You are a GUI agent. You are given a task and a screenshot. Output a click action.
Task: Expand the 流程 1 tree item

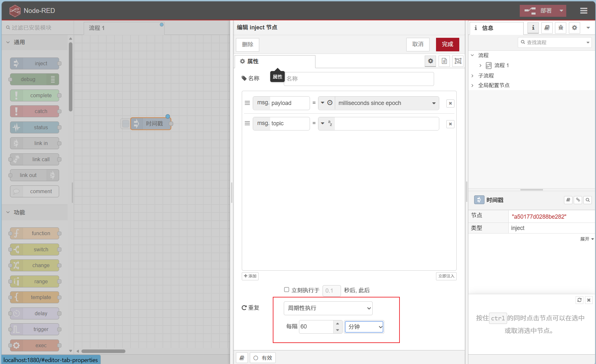480,66
